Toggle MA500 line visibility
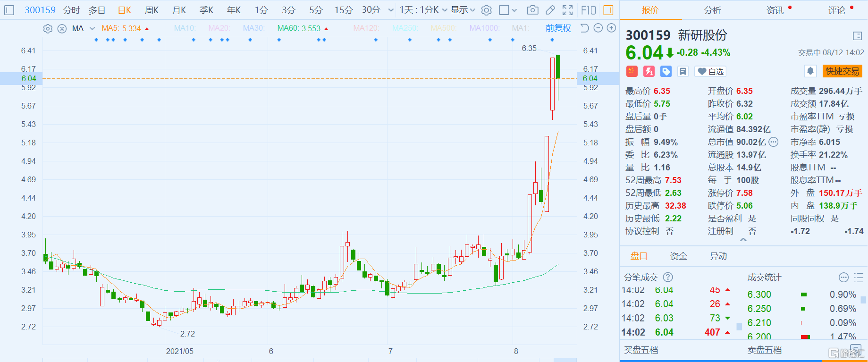The width and height of the screenshot is (868, 362). pos(443,28)
